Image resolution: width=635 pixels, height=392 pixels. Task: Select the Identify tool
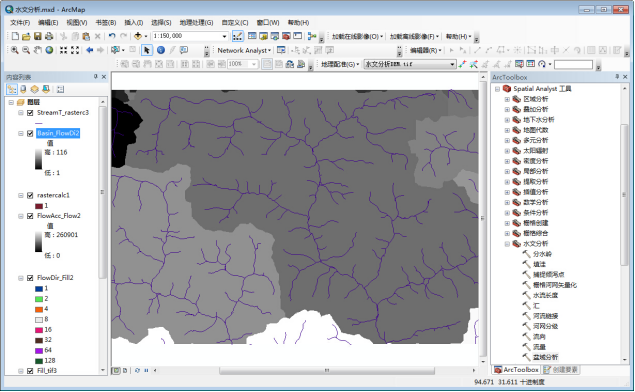[x=161, y=50]
